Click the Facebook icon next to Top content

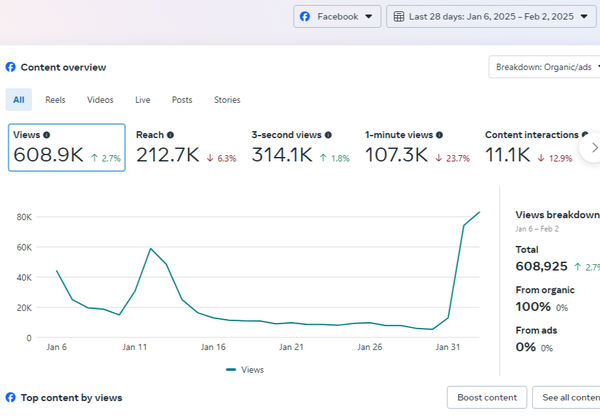11,398
